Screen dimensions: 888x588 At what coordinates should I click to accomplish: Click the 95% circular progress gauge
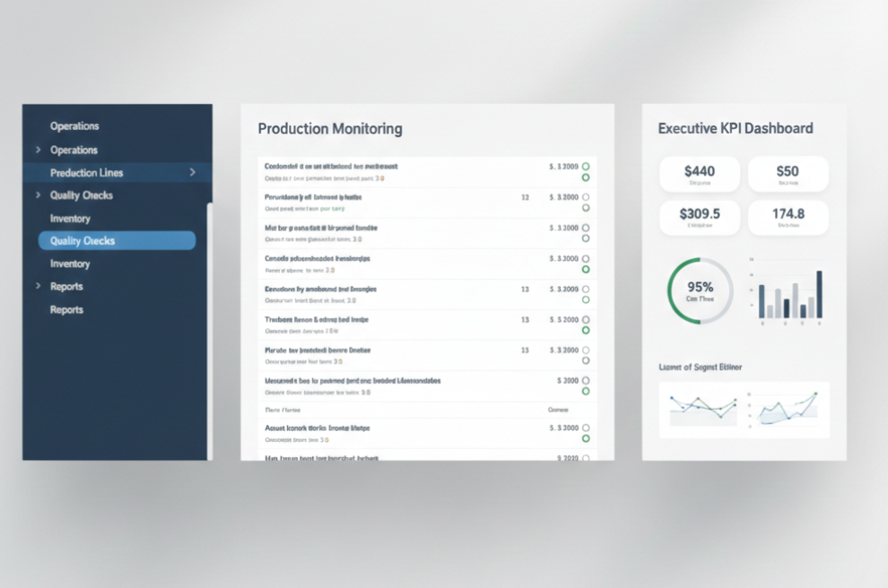pyautogui.click(x=700, y=290)
